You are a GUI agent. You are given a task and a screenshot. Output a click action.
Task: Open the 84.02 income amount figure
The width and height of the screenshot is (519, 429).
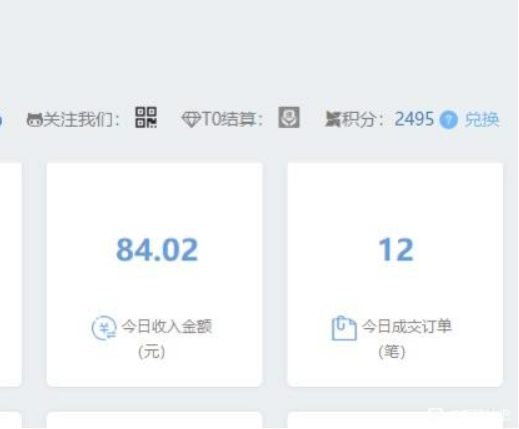(157, 250)
